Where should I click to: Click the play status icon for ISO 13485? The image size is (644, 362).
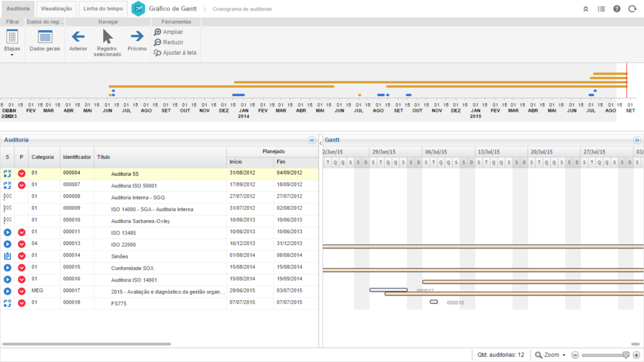(x=8, y=233)
